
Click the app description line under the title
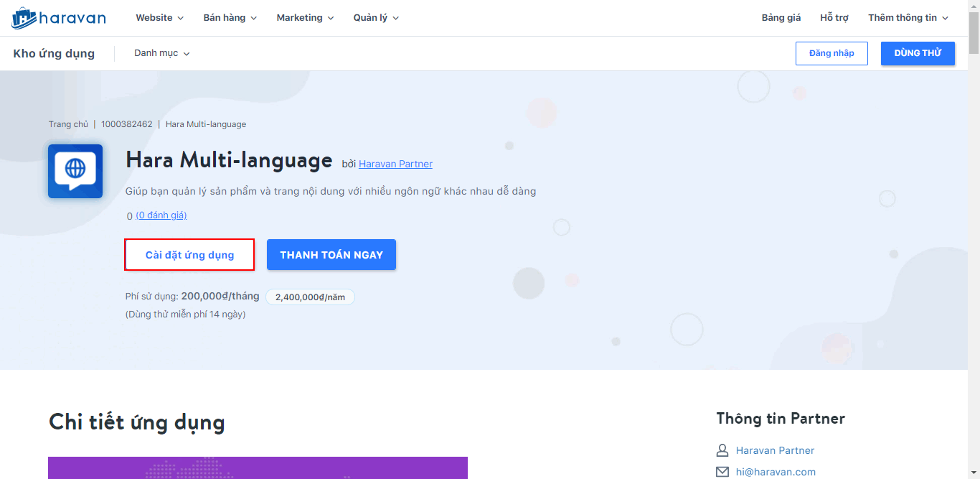click(331, 191)
